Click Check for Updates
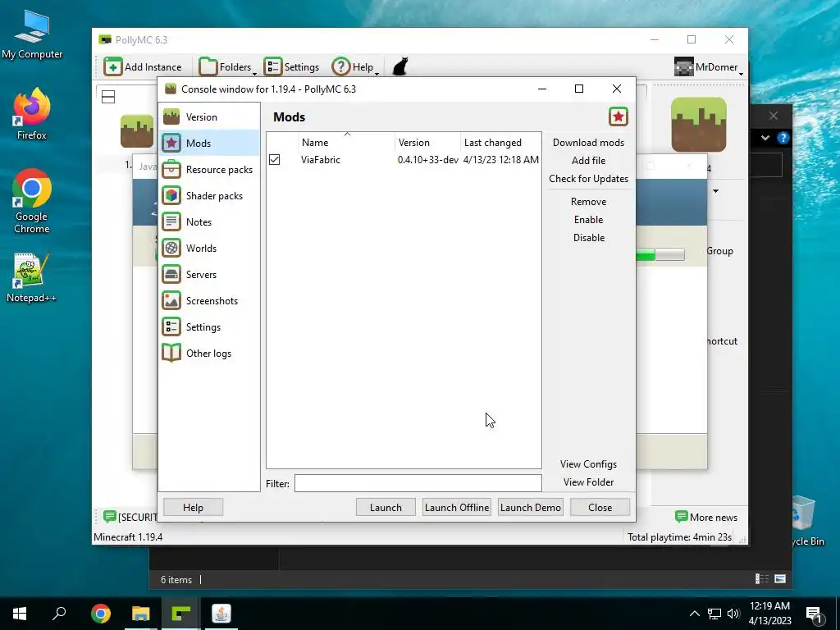The image size is (840, 630). 588,178
